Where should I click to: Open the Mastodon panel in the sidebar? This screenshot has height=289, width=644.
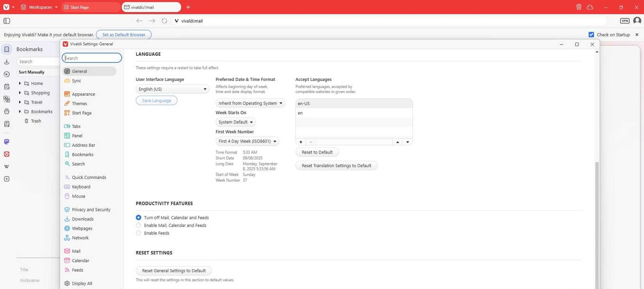coord(7,142)
